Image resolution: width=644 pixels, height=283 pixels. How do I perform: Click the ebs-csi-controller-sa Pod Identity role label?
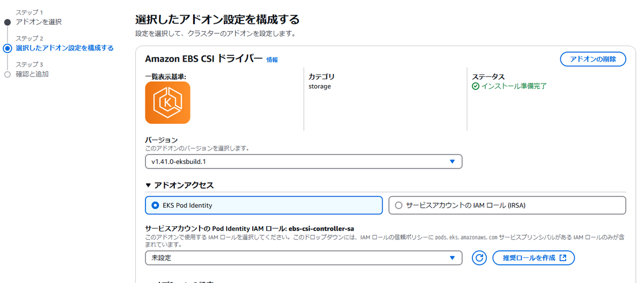tap(250, 228)
